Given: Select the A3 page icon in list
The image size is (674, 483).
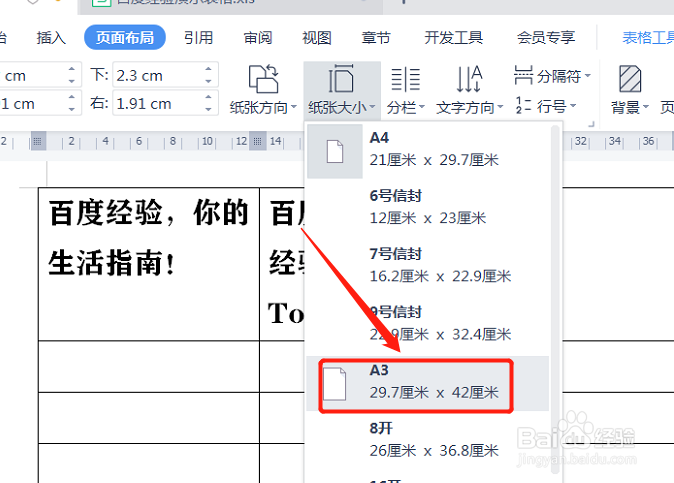Looking at the screenshot, I should [334, 384].
